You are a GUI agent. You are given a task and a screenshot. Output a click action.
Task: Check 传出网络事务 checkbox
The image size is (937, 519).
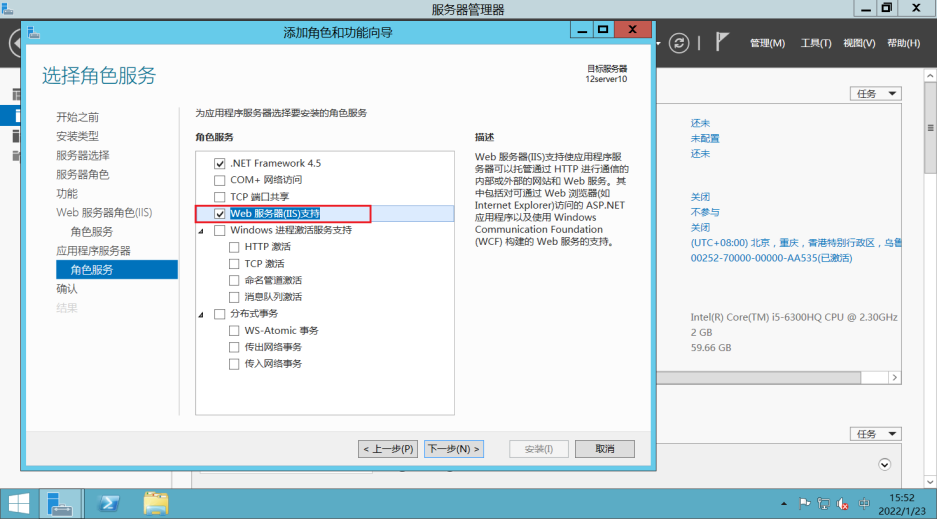coord(234,348)
